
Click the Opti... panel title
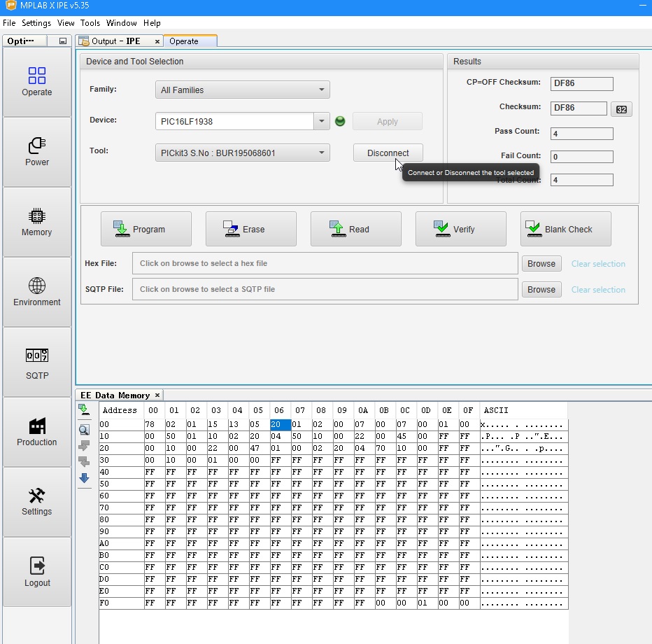point(21,41)
